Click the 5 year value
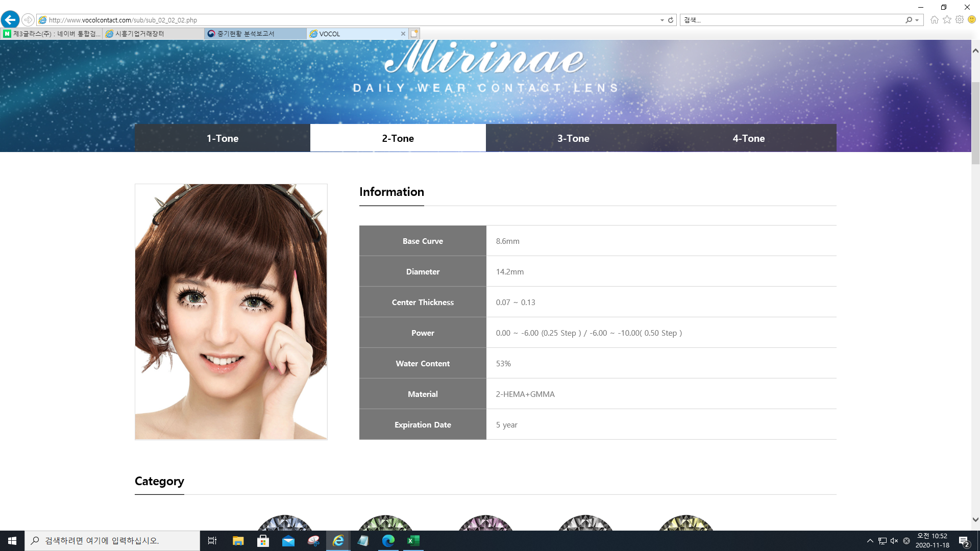980x551 pixels. (x=506, y=425)
